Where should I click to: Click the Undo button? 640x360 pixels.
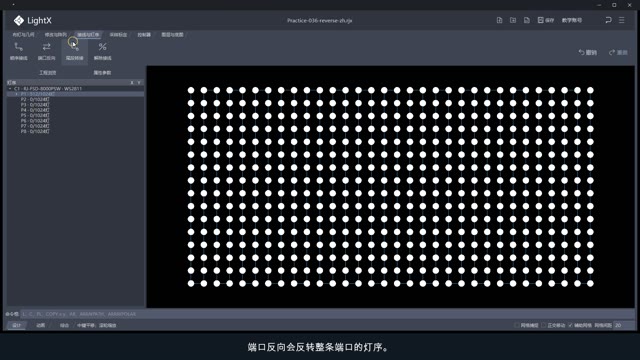[587, 53]
